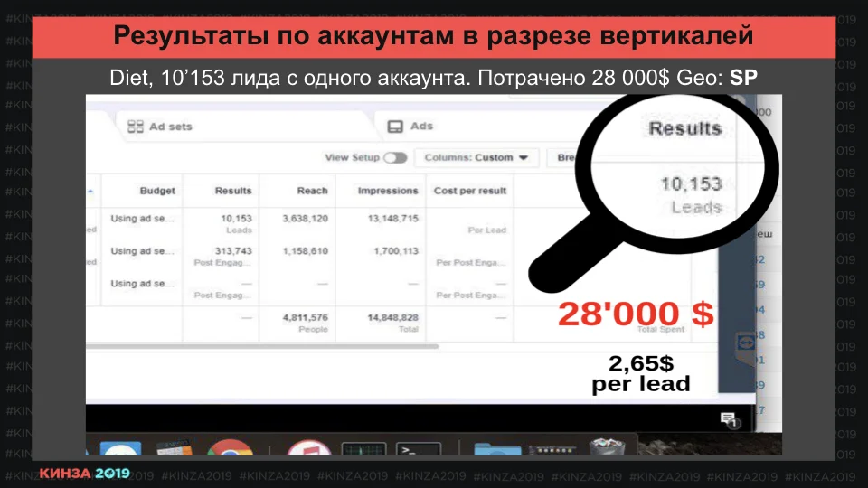Click the Per Lead cost cell
The image size is (868, 488).
coord(486,230)
